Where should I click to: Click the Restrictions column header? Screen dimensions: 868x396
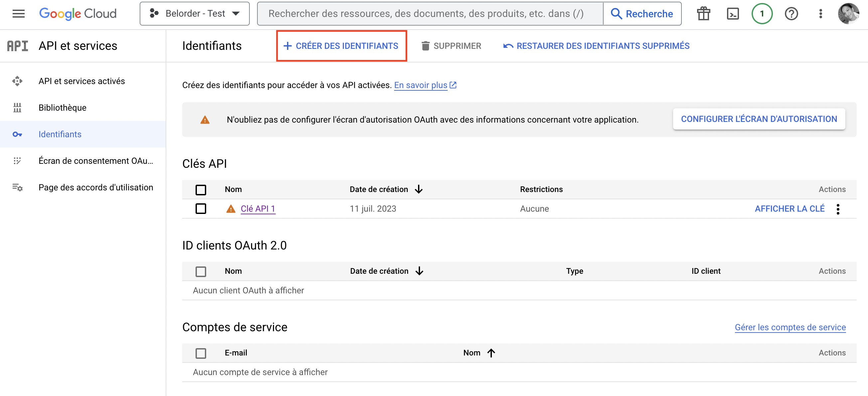pyautogui.click(x=541, y=189)
